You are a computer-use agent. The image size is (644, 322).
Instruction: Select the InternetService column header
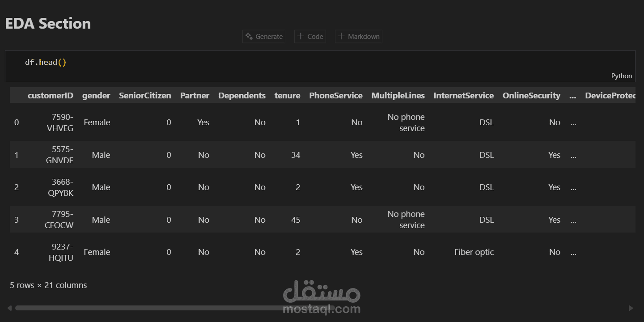[x=463, y=95]
